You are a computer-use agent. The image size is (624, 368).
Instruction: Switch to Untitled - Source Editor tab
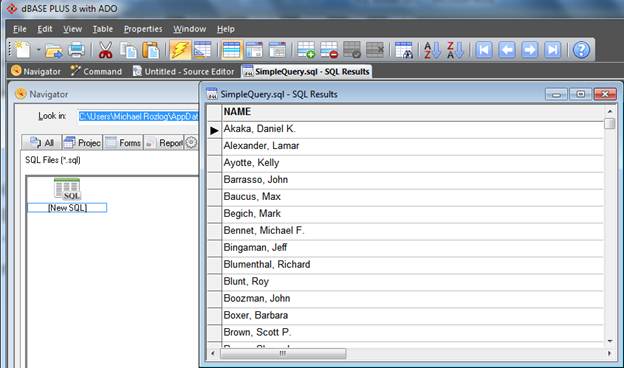pyautogui.click(x=183, y=71)
